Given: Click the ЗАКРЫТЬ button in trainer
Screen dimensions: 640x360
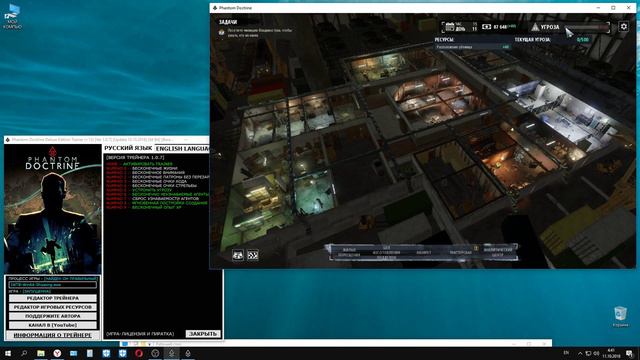Looking at the screenshot, I should point(203,334).
